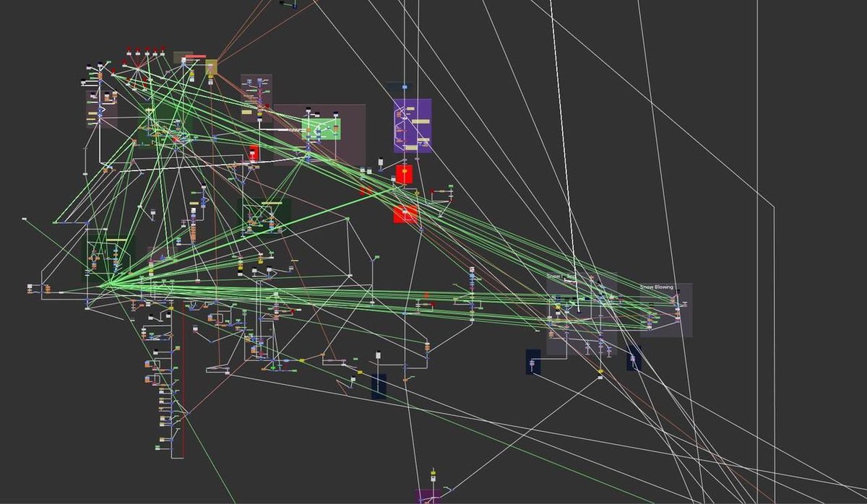The height and width of the screenshot is (504, 867).
Task: Select the upper of the two large red backdrops
Action: [404, 174]
